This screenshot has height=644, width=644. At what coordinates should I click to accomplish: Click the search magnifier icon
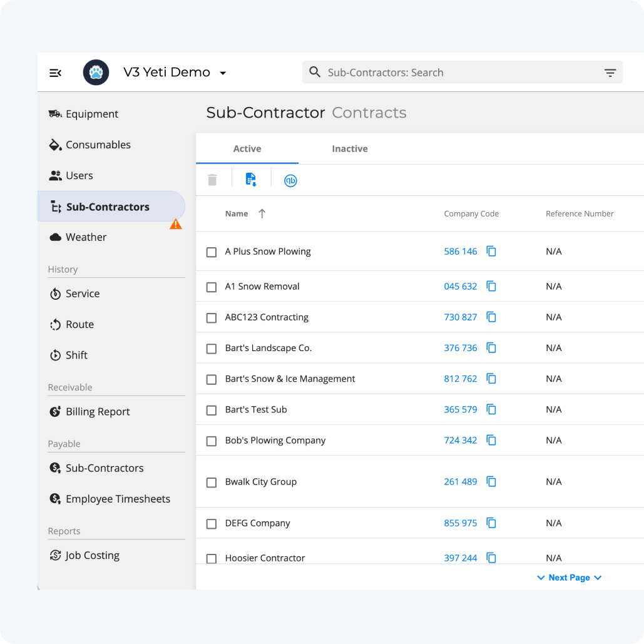tap(315, 73)
